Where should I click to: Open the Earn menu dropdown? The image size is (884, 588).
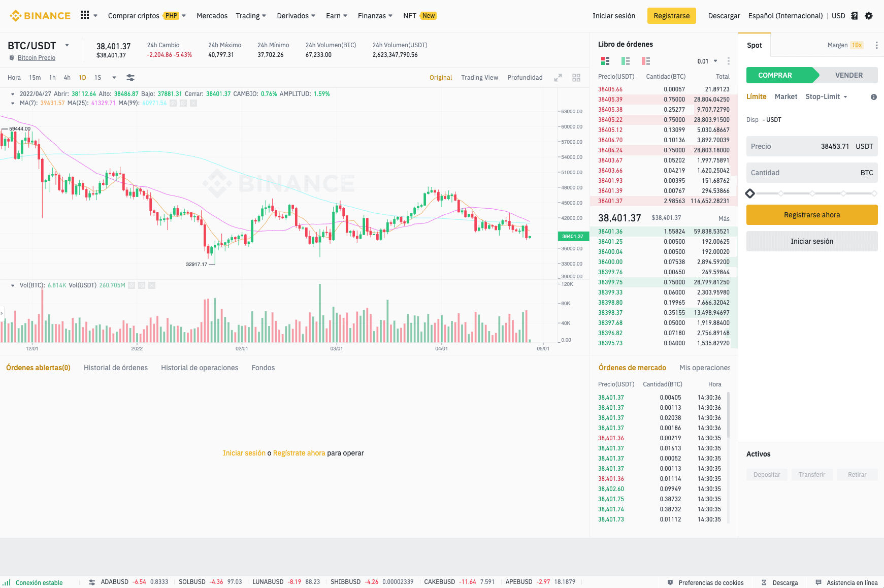[337, 16]
